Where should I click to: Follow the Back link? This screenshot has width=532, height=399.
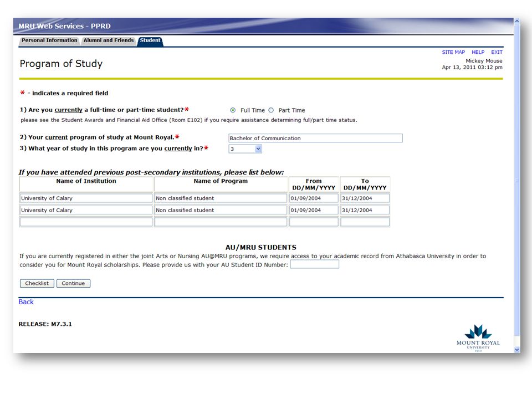(26, 302)
